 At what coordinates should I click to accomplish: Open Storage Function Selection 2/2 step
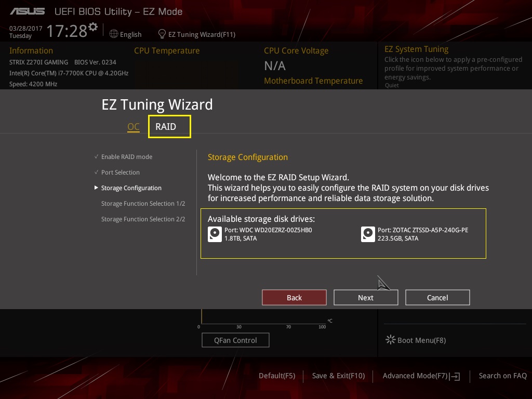[143, 219]
